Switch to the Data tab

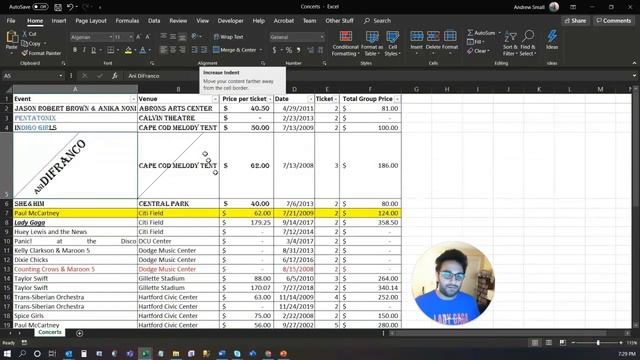point(154,20)
